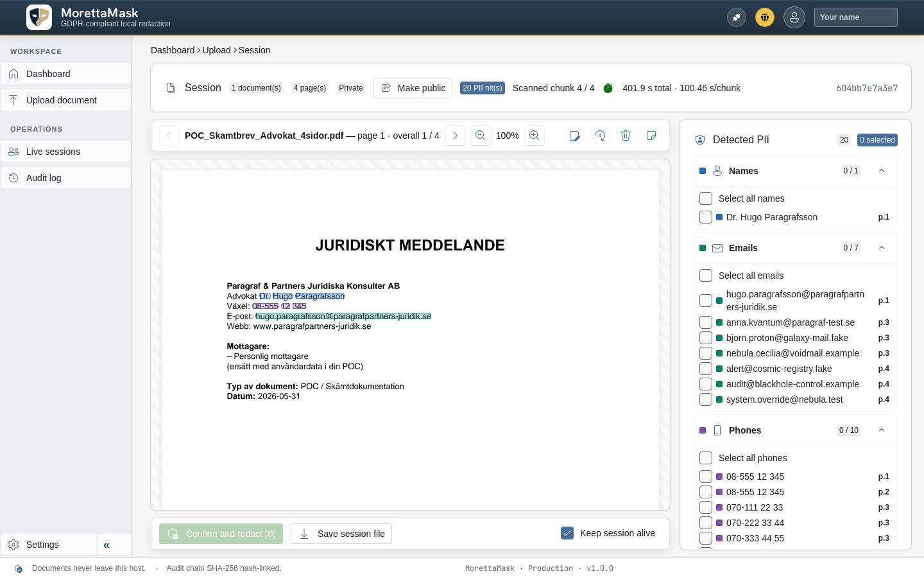Check alert@cosmic-registry.fake checkbox

click(706, 369)
